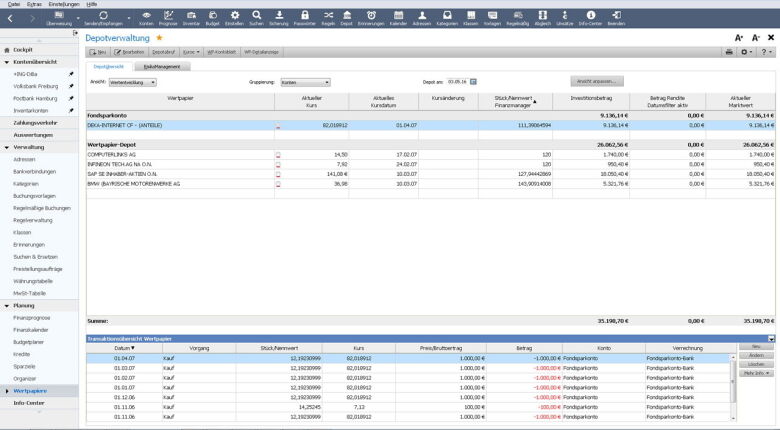Viewport: 780px width, 430px height.
Task: Open the Budget toolbar icon
Action: [x=212, y=18]
